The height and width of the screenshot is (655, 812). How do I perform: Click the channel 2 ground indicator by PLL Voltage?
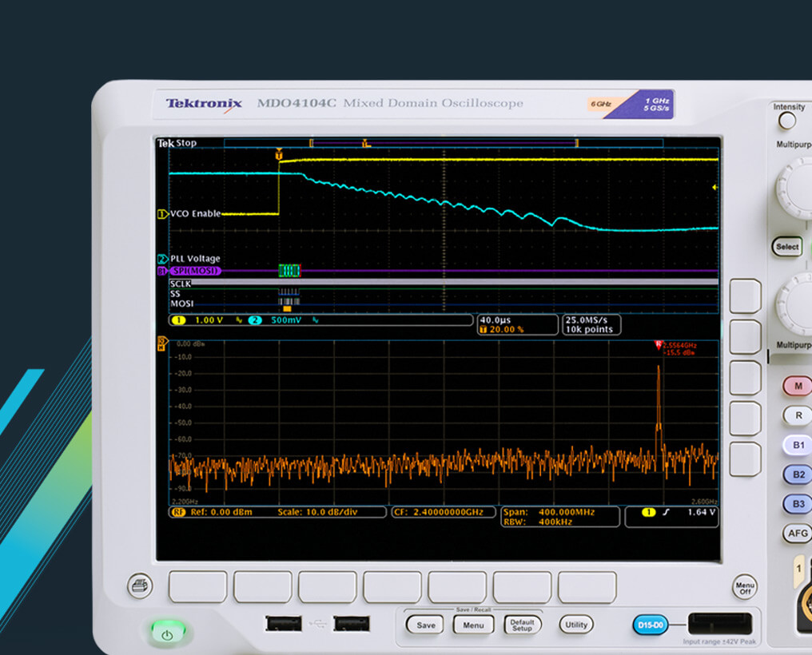[162, 259]
